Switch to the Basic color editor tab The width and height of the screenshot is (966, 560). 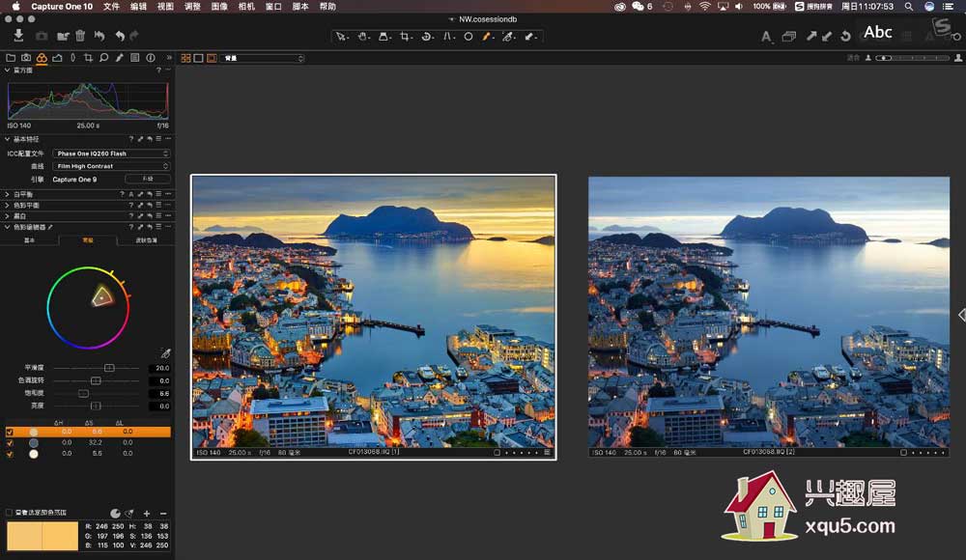pyautogui.click(x=29, y=240)
